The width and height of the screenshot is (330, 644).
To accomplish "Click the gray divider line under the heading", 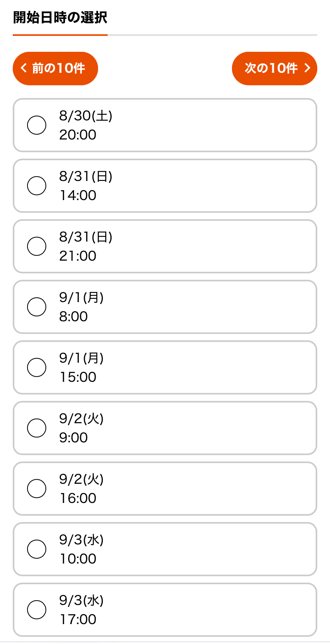I will pyautogui.click(x=212, y=35).
